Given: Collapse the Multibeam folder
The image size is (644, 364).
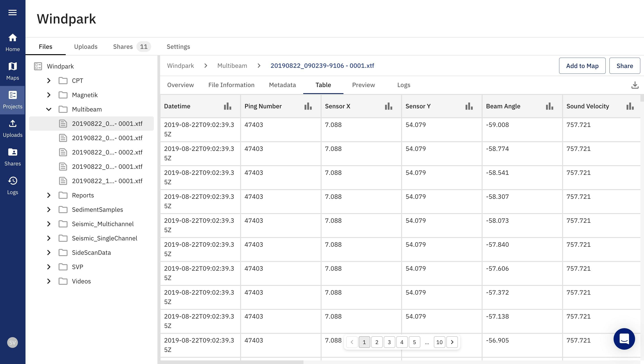Looking at the screenshot, I should coord(49,109).
